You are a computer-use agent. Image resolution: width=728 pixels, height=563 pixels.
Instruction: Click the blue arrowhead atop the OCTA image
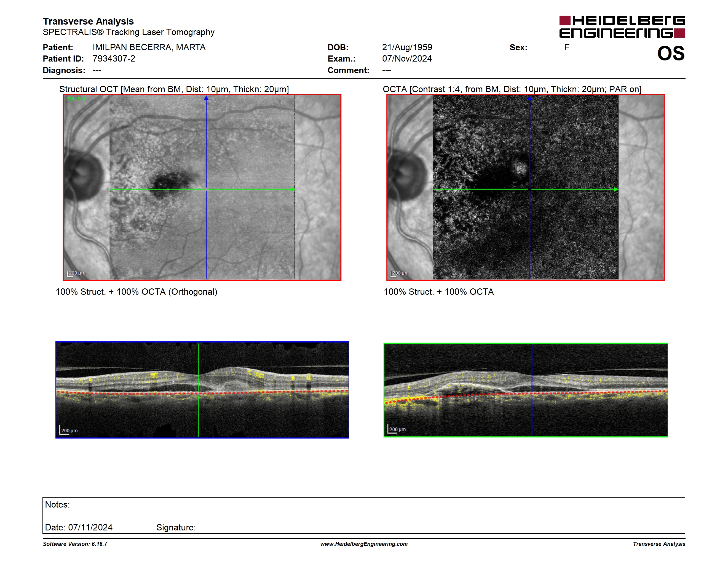click(x=529, y=98)
